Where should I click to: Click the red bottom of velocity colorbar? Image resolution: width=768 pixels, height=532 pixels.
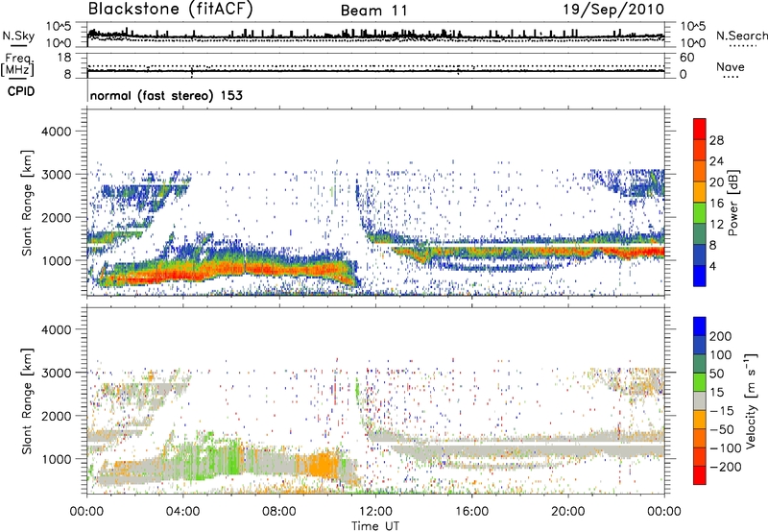pos(700,475)
